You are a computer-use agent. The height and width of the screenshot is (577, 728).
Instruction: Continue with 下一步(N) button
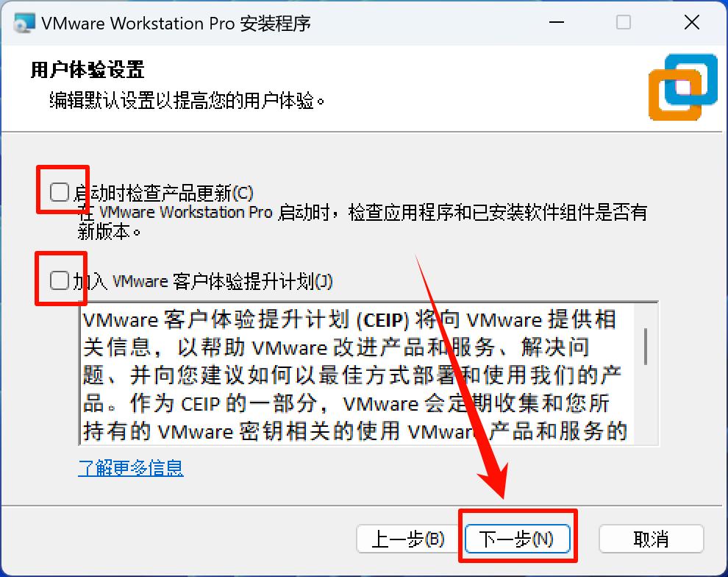[x=517, y=539]
